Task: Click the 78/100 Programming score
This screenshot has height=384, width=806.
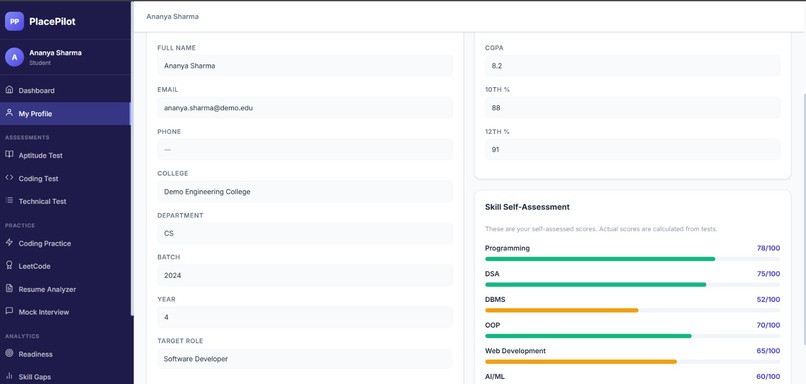Action: point(768,248)
